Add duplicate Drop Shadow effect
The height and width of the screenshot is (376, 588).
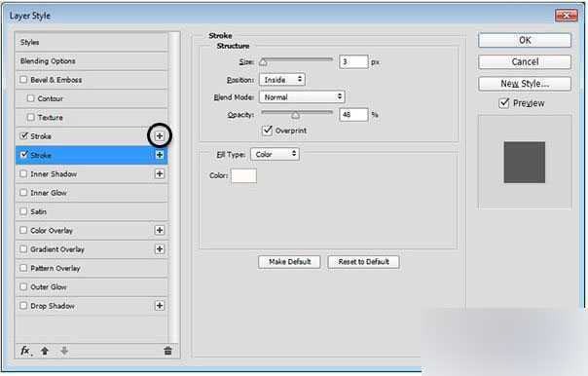point(160,306)
